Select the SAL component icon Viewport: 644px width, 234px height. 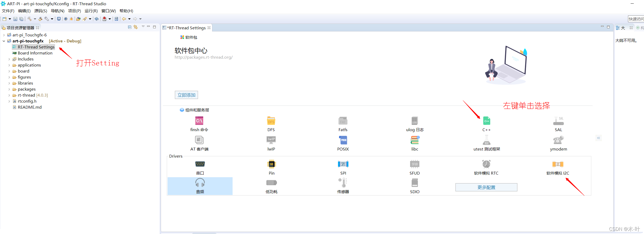click(x=559, y=121)
